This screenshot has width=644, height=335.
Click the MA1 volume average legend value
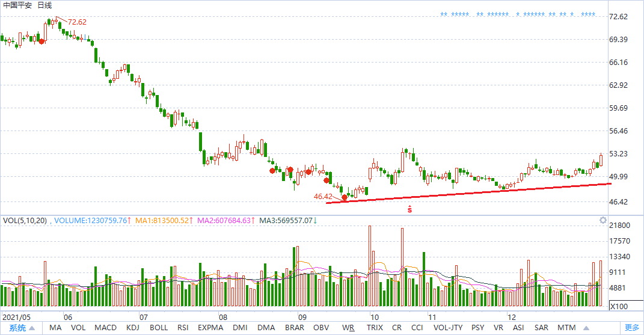161,221
